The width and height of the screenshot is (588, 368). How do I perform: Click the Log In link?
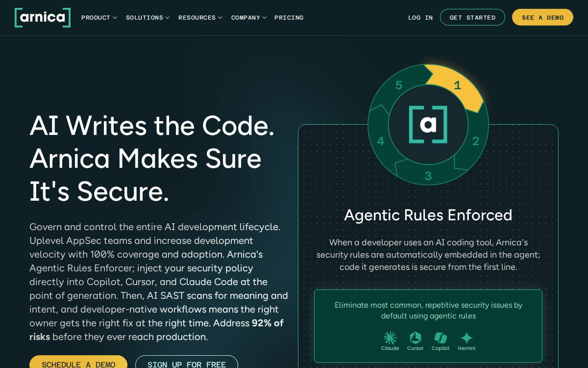[x=420, y=18]
